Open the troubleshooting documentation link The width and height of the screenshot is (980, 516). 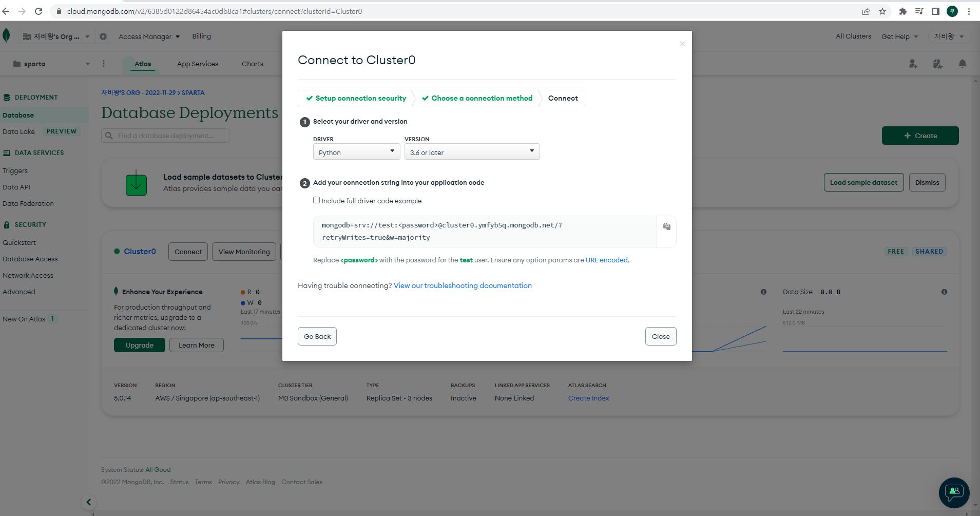(463, 285)
